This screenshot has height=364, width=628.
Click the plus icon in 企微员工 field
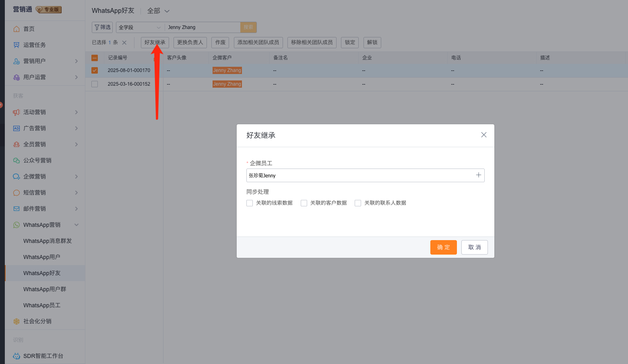(478, 175)
